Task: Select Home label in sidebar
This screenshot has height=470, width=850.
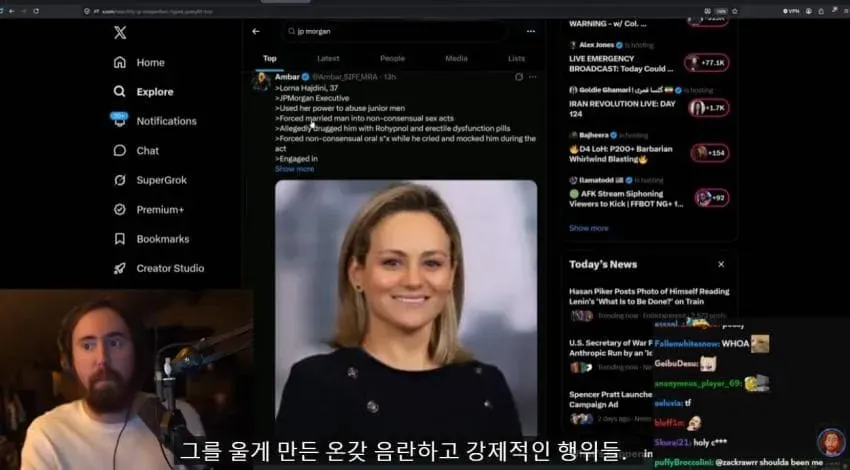Action: pos(150,62)
